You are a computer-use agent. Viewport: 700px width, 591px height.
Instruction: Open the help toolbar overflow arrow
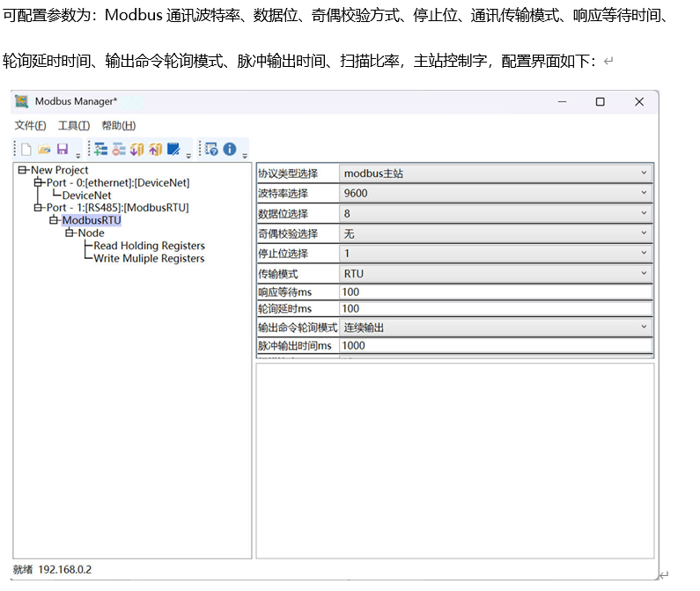[x=245, y=156]
